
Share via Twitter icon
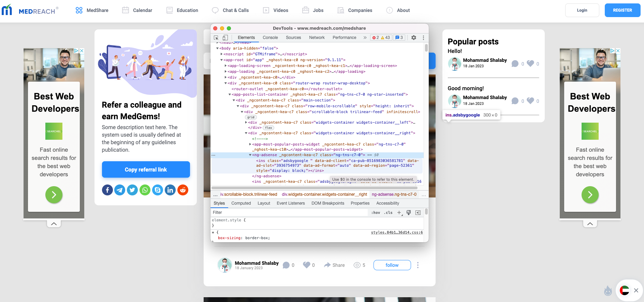(x=132, y=190)
